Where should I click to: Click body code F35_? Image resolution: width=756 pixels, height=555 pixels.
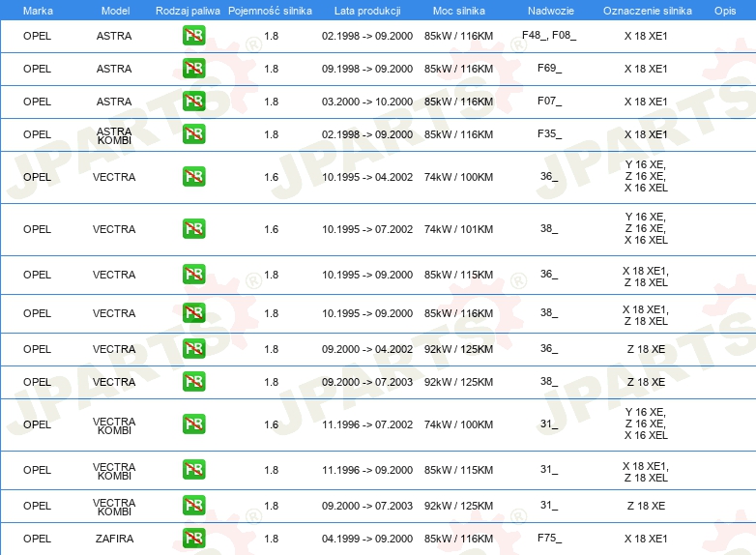(549, 133)
